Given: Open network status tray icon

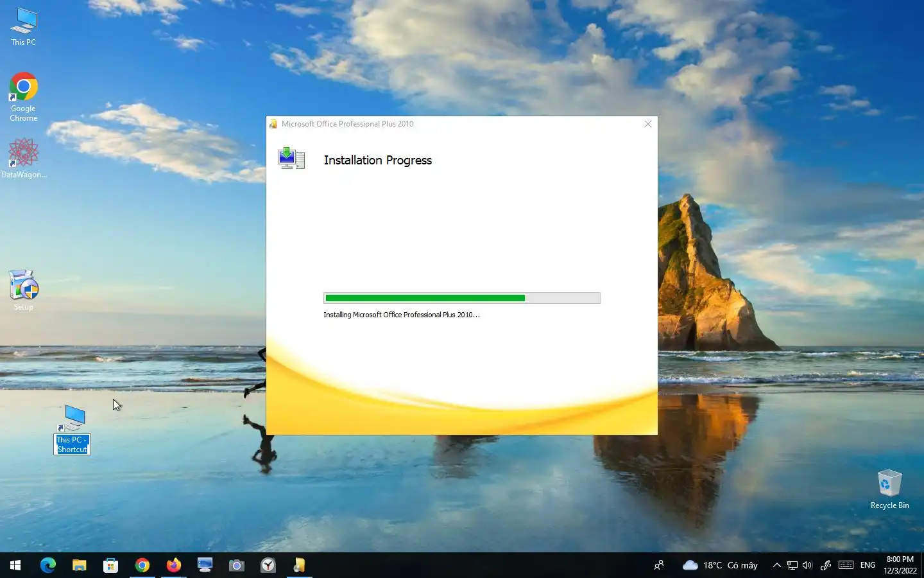Looking at the screenshot, I should pyautogui.click(x=792, y=565).
